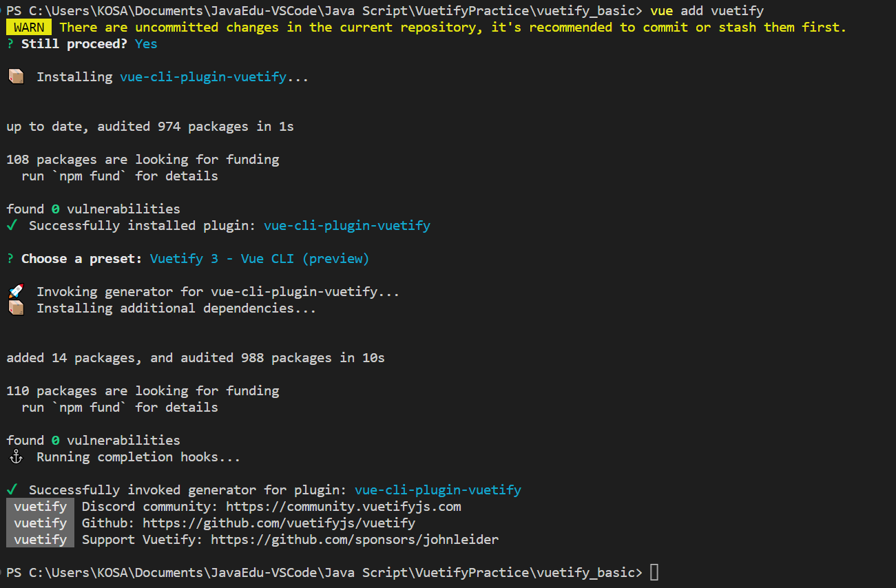This screenshot has width=896, height=588.
Task: Click 'up to date, audited 974 packages in 1s'
Action: tap(150, 127)
